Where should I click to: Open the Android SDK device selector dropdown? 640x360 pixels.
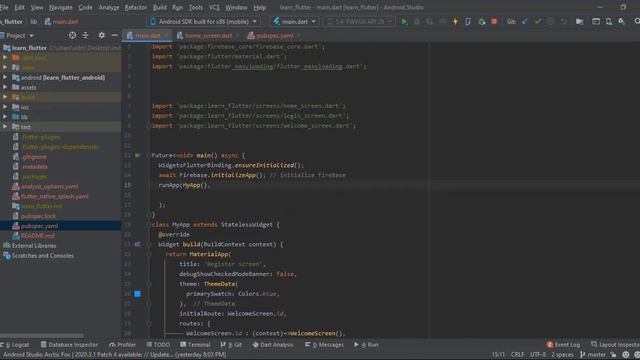pyautogui.click(x=204, y=21)
